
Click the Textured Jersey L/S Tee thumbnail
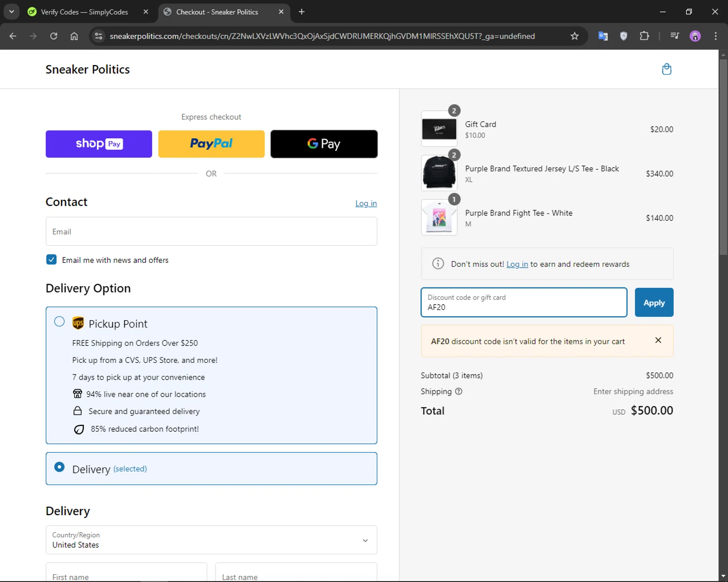pos(439,173)
